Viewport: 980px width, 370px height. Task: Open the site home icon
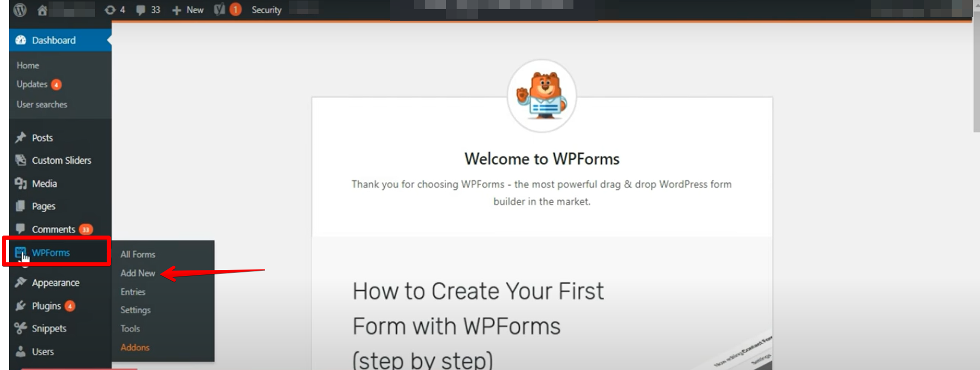tap(42, 10)
